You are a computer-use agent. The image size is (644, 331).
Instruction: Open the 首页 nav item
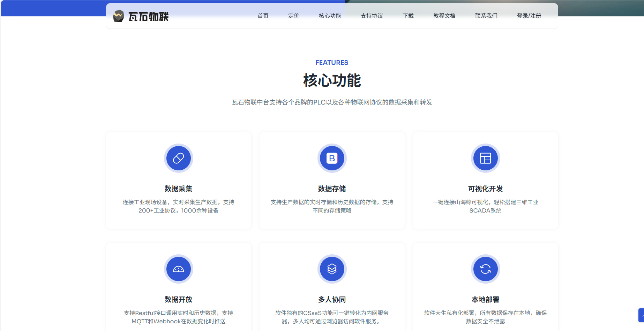pos(263,16)
